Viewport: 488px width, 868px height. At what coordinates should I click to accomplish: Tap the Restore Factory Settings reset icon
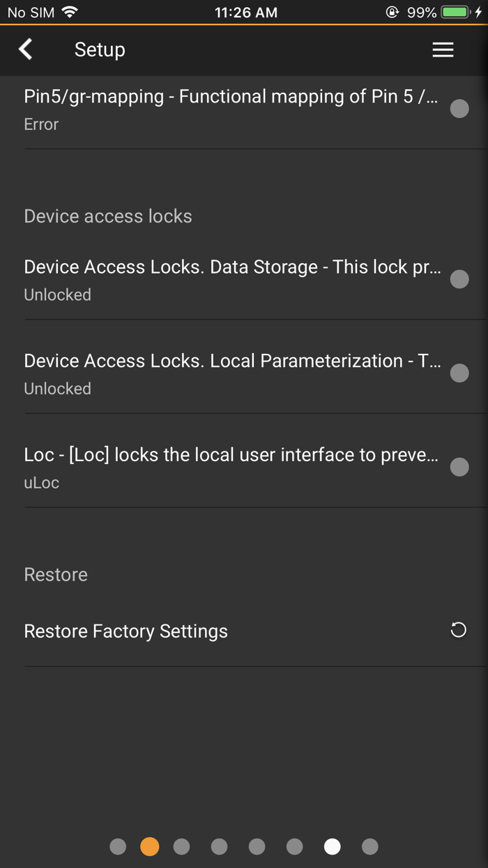pyautogui.click(x=458, y=630)
